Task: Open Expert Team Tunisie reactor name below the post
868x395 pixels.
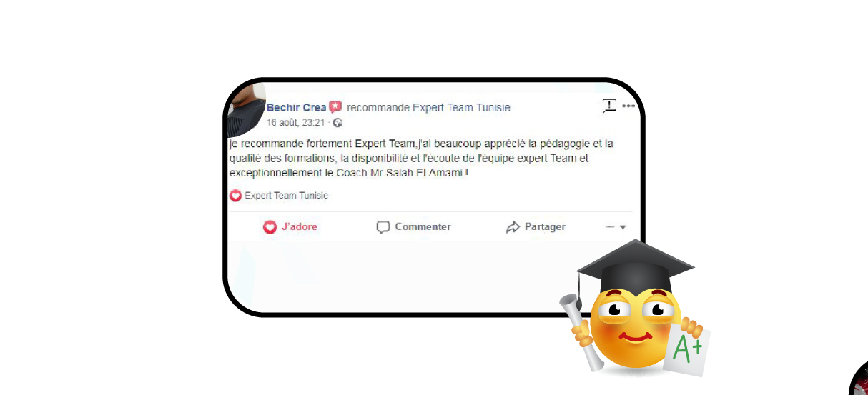Action: pos(287,196)
